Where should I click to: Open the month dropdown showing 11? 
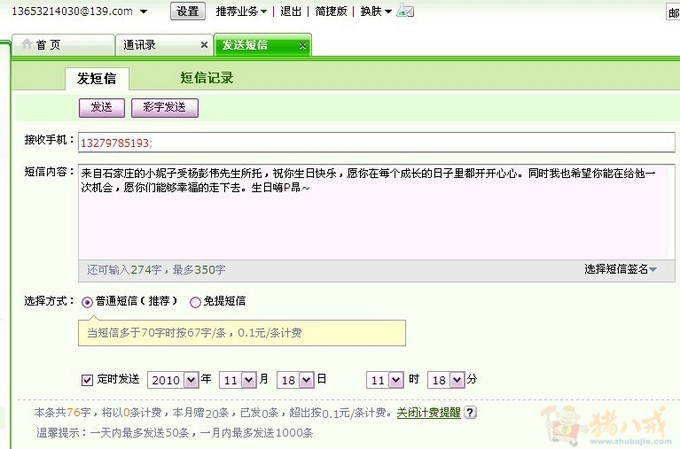248,380
